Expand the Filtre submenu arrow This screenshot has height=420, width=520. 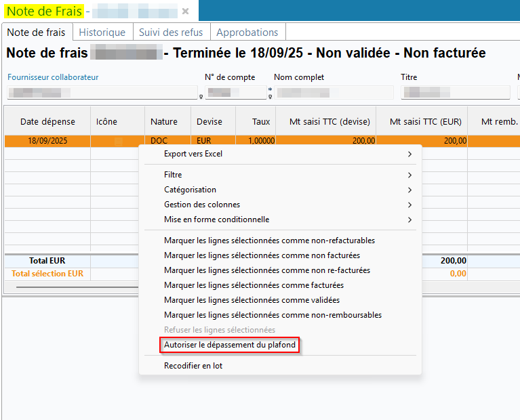point(409,175)
